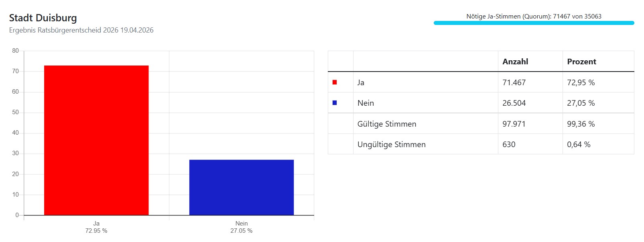
Task: Click the blue Nein bar in chart
Action: click(242, 187)
